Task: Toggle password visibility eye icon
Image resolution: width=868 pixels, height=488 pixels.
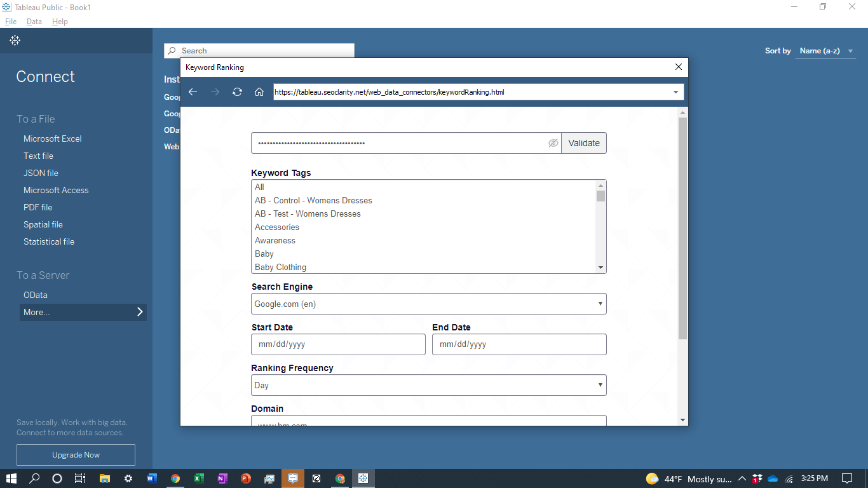Action: pyautogui.click(x=553, y=143)
